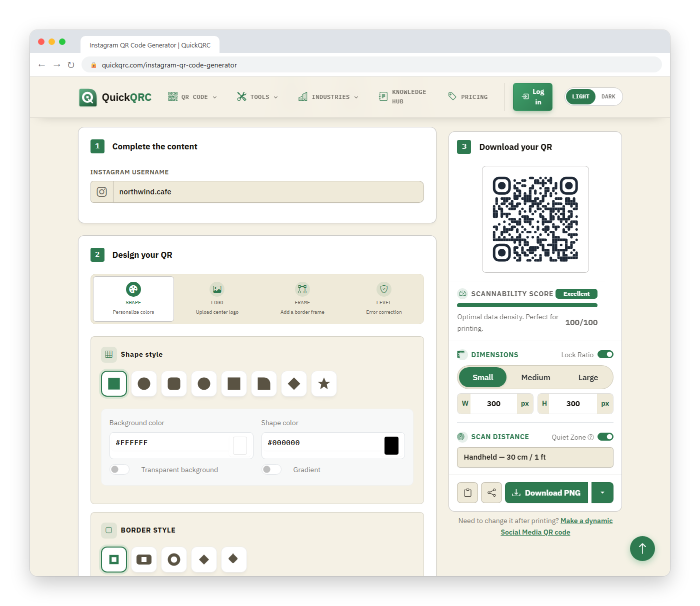This screenshot has width=700, height=606.
Task: Open the Knowledge Hub menu item
Action: [x=402, y=97]
